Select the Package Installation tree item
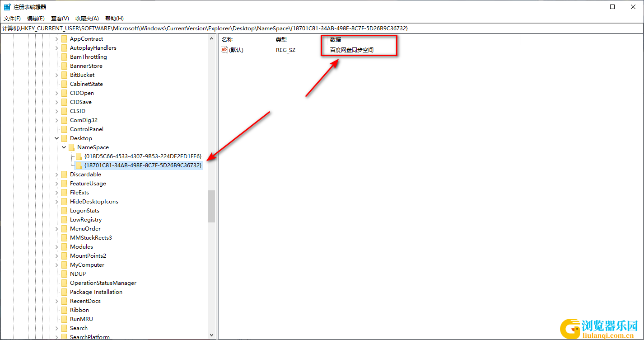 pyautogui.click(x=96, y=292)
